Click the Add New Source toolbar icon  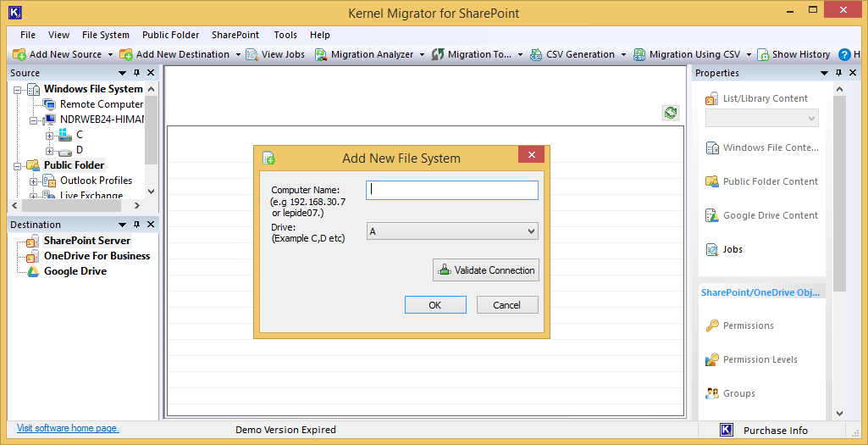(19, 54)
